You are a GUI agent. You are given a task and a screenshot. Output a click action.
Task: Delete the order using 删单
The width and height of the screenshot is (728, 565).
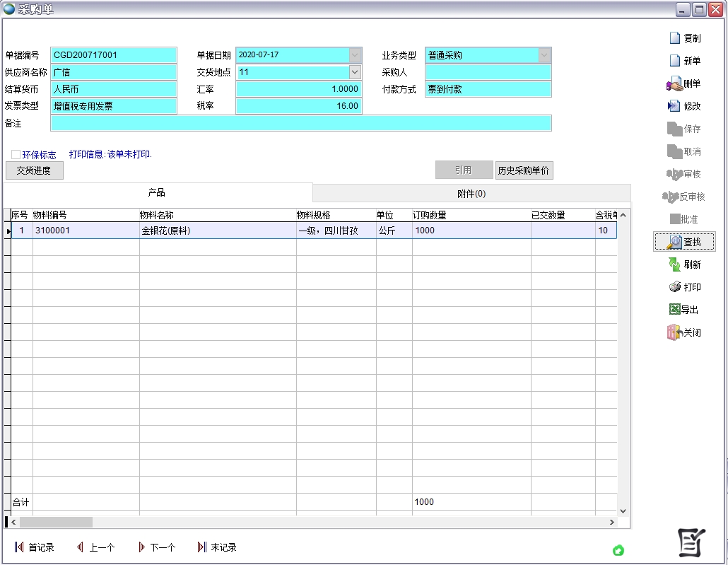(x=684, y=83)
